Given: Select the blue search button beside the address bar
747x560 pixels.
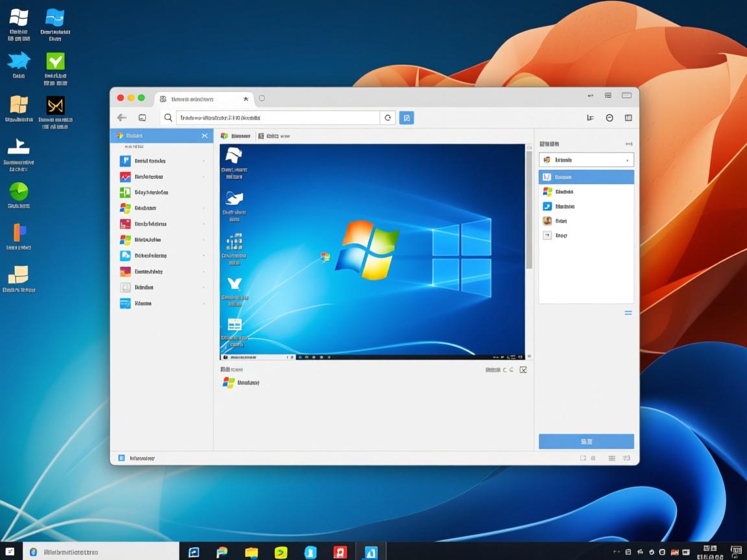Looking at the screenshot, I should click(407, 117).
